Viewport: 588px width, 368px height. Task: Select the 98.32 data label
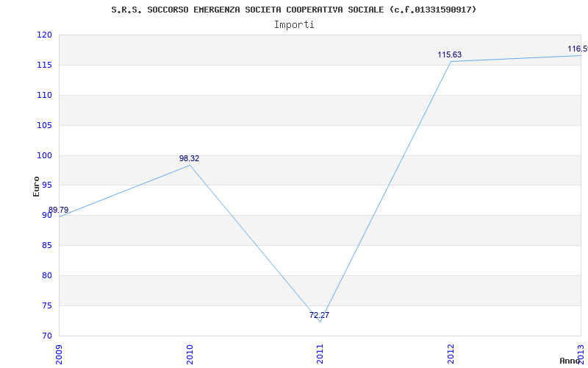tap(190, 158)
